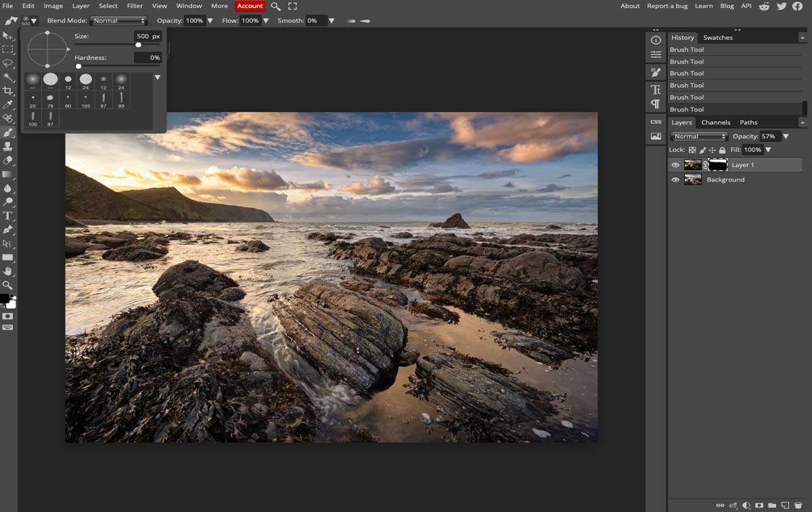Click the brush Hardness slider handle
This screenshot has width=812, height=512.
click(78, 66)
